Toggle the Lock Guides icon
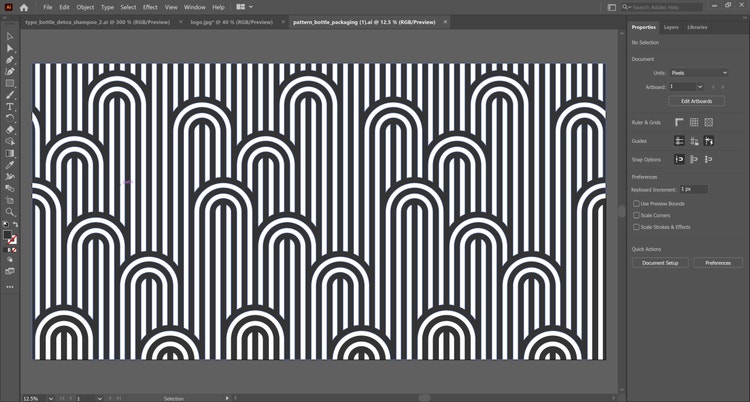The height and width of the screenshot is (402, 750). point(694,141)
